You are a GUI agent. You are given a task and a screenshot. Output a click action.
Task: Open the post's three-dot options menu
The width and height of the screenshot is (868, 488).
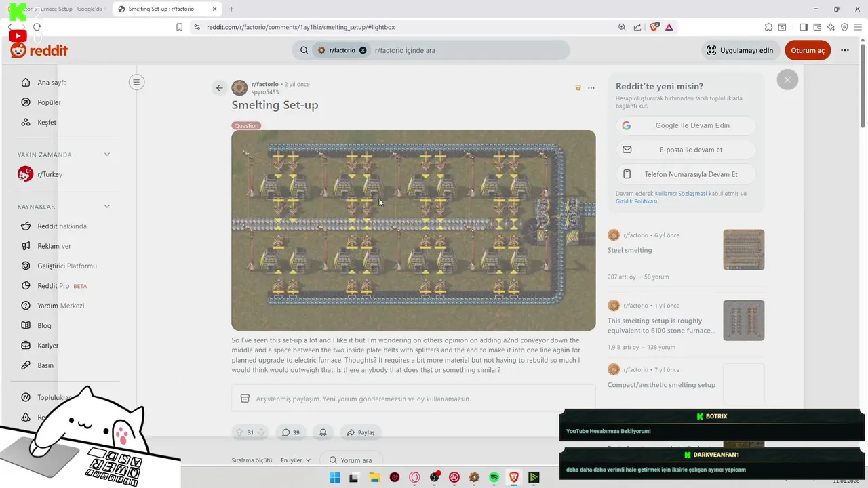pyautogui.click(x=591, y=88)
